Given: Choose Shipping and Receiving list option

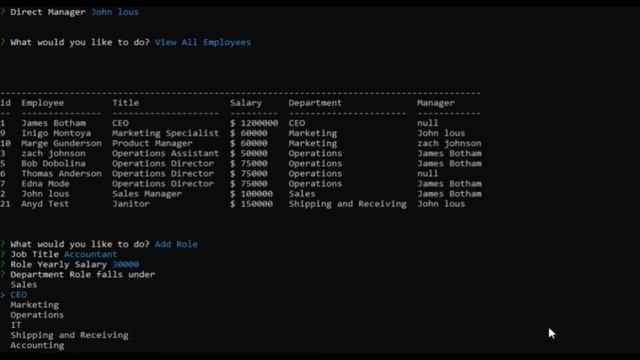Looking at the screenshot, I should 69,335.
